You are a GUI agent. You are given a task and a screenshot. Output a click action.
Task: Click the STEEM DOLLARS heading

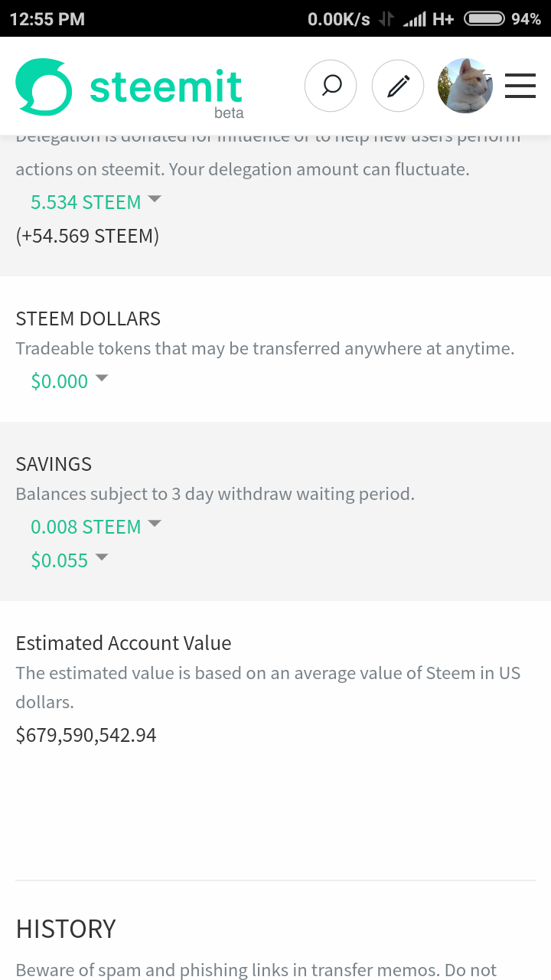click(88, 318)
